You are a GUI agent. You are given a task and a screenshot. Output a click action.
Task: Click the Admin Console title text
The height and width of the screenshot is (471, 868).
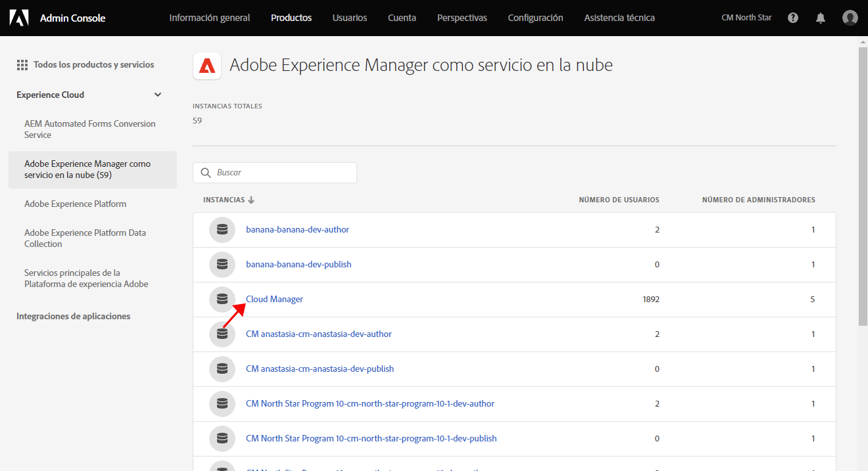[72, 18]
